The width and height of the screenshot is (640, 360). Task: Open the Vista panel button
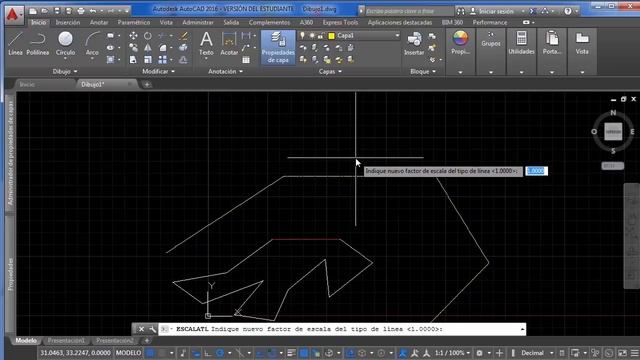pos(582,43)
